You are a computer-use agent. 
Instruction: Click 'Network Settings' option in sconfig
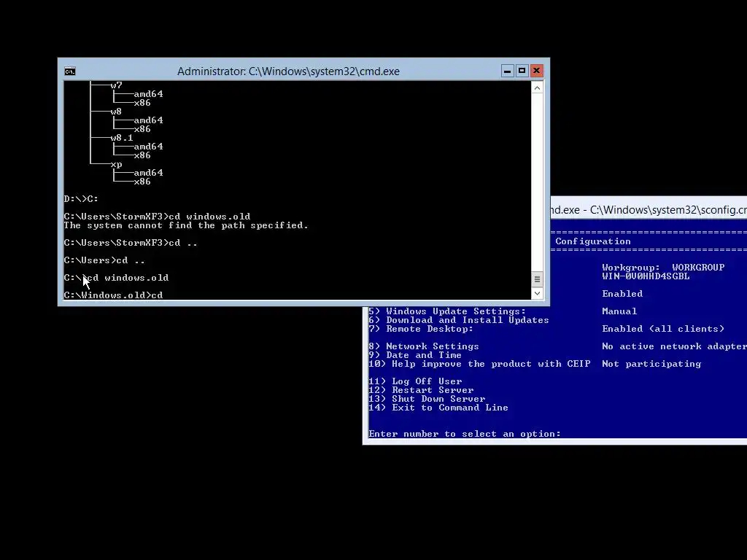tap(424, 346)
